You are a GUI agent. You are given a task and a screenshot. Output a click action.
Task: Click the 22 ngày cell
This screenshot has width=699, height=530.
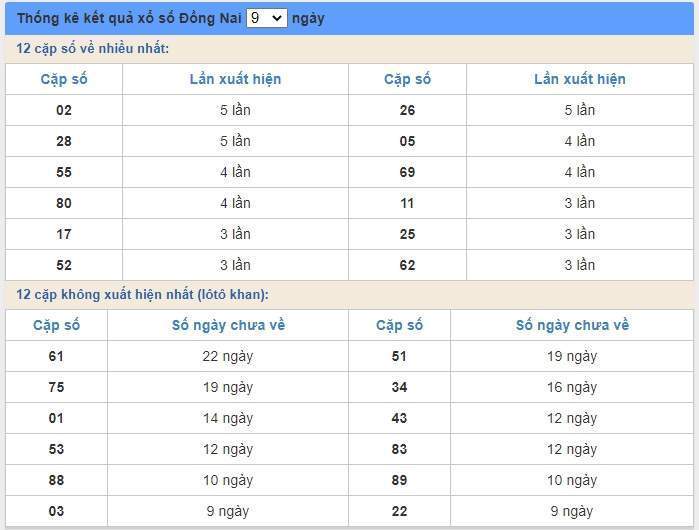pos(228,356)
